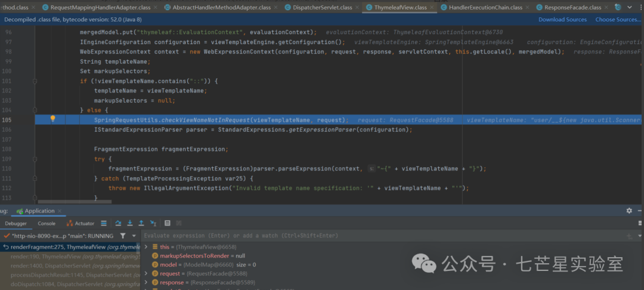Close the Application debug session tab
Viewport: 644px width, 290px height.
(x=60, y=211)
